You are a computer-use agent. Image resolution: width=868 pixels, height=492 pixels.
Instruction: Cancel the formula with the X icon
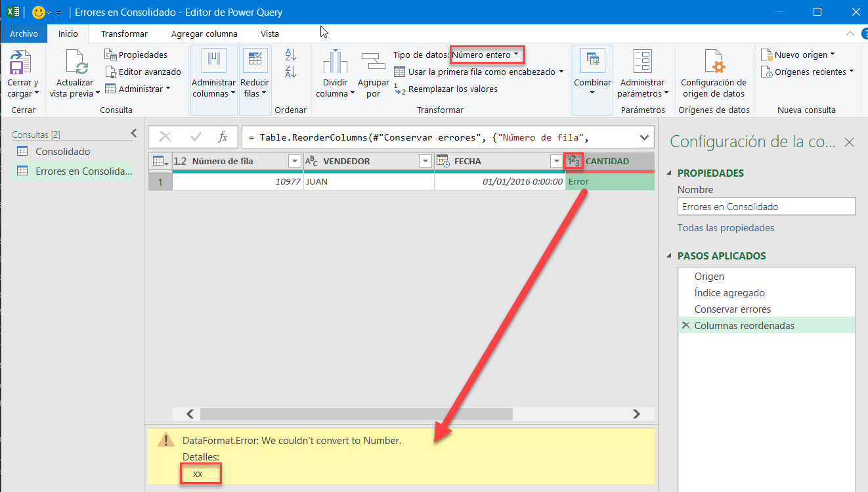pos(165,137)
